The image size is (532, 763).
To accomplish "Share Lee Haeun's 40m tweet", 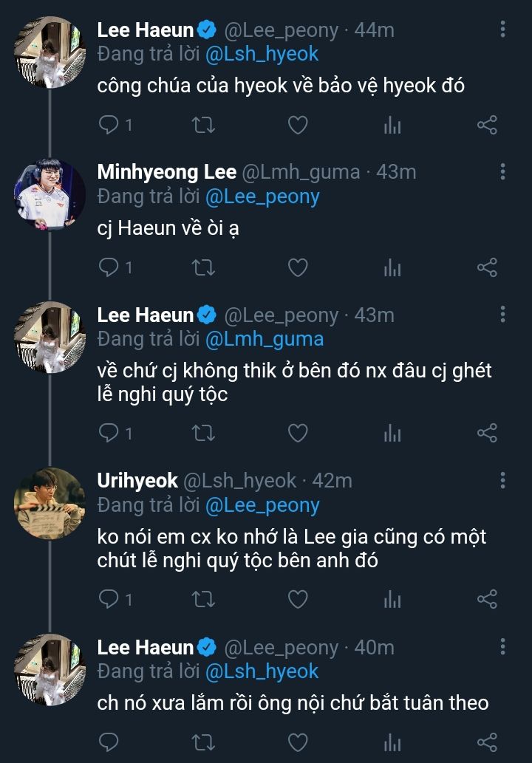I will pos(487,741).
